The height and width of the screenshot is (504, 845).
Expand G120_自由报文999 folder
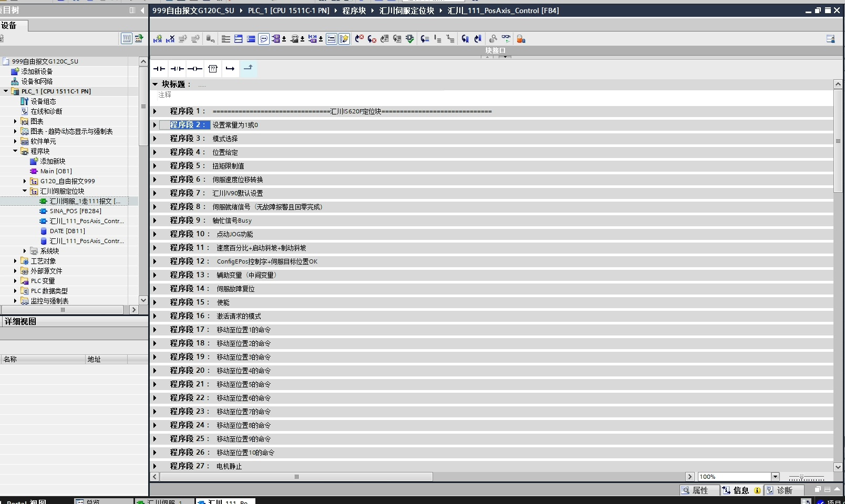click(25, 181)
